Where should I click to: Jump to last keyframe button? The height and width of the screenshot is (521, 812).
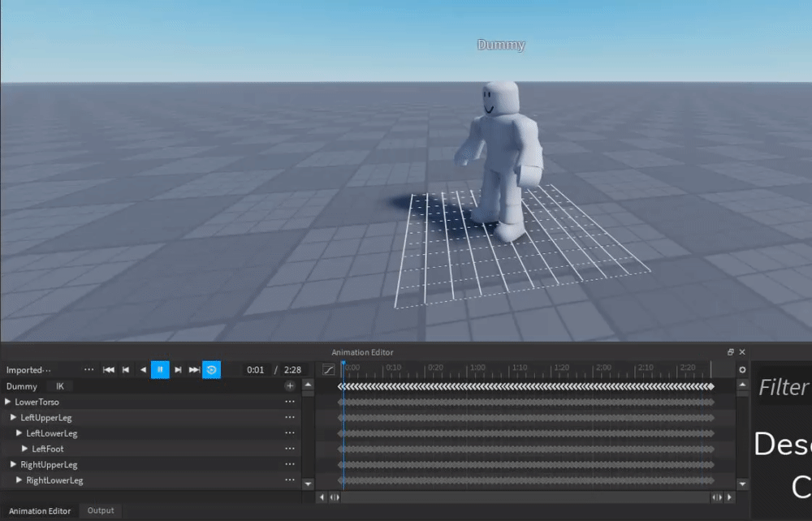194,370
